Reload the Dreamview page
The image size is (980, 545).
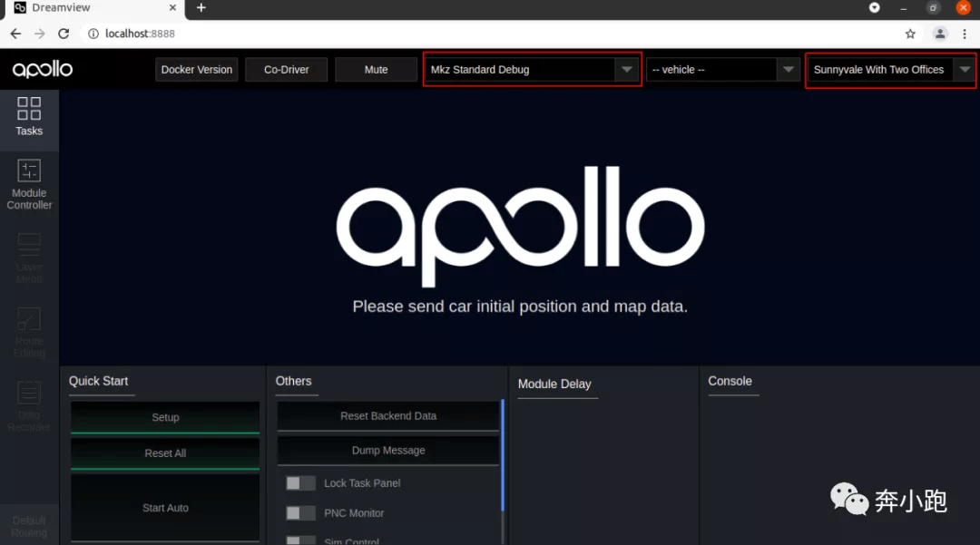click(x=64, y=34)
